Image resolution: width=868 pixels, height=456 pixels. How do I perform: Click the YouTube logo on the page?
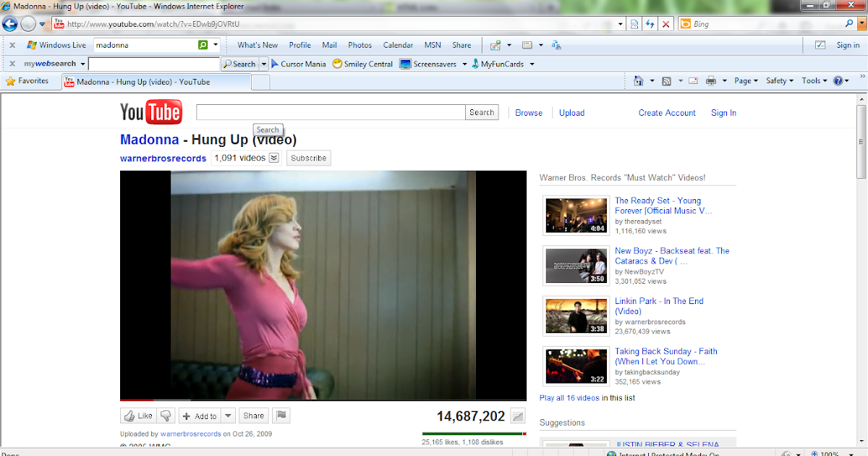click(150, 112)
